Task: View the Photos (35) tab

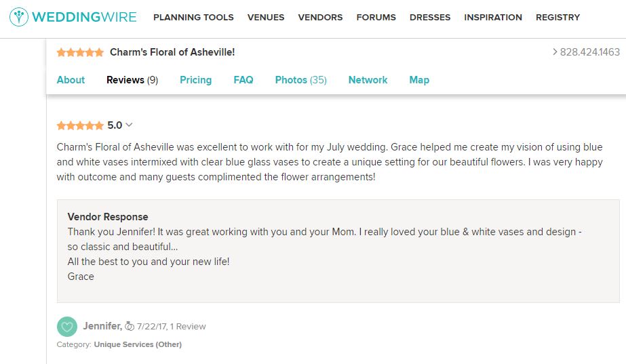Action: pos(300,80)
